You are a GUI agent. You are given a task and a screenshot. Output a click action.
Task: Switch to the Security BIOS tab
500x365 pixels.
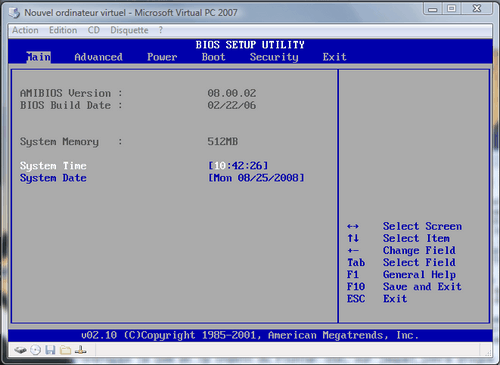coord(274,57)
